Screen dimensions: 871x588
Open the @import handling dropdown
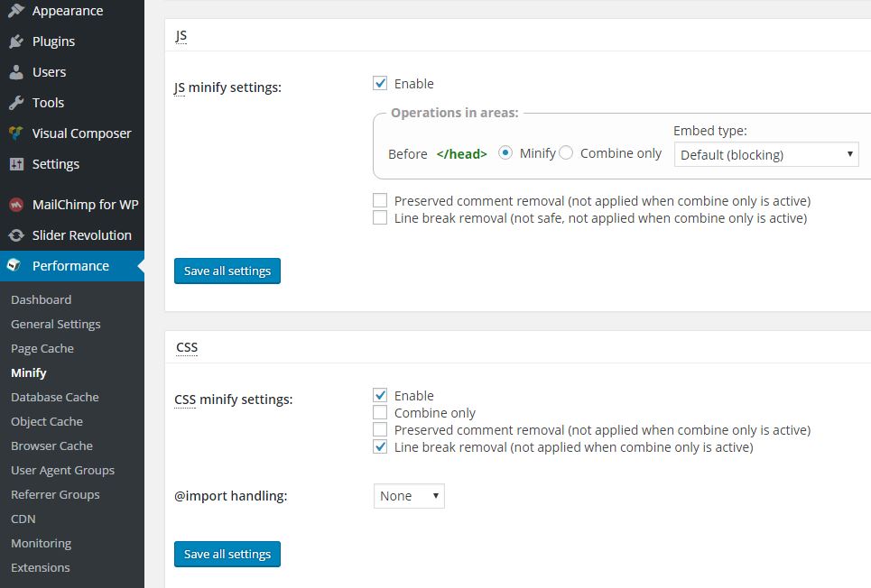[x=409, y=496]
